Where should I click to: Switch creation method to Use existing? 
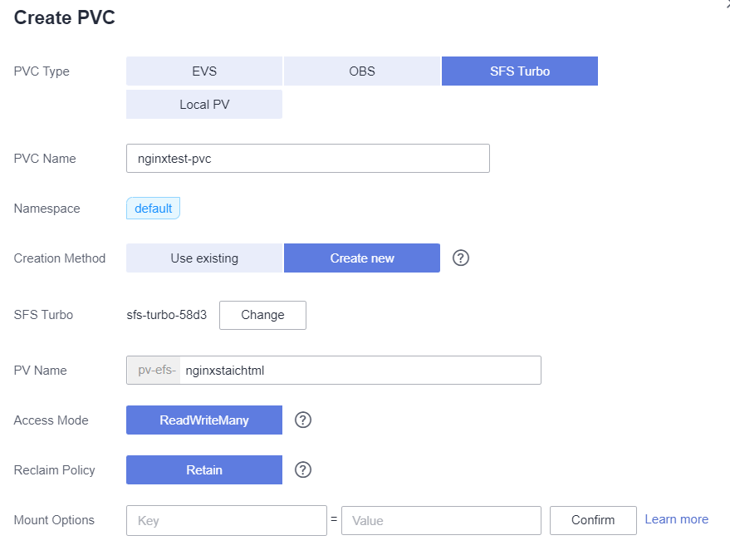pos(203,258)
